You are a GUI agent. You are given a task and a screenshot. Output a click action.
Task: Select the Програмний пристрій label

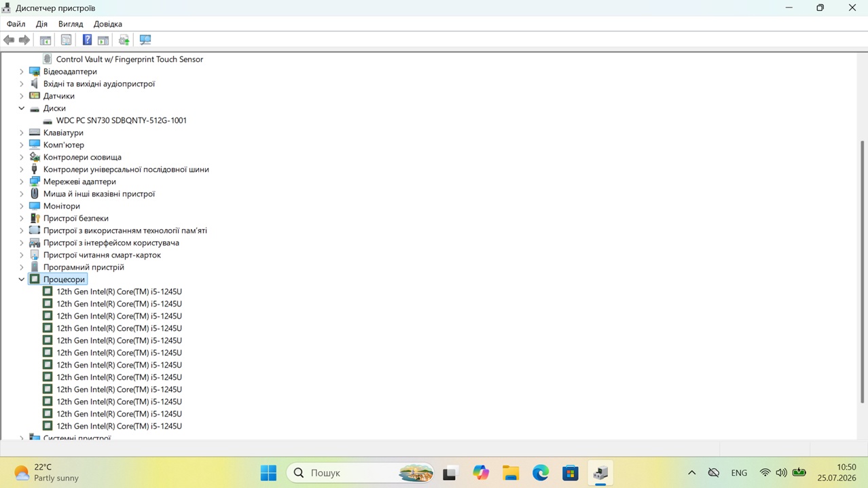click(x=84, y=267)
